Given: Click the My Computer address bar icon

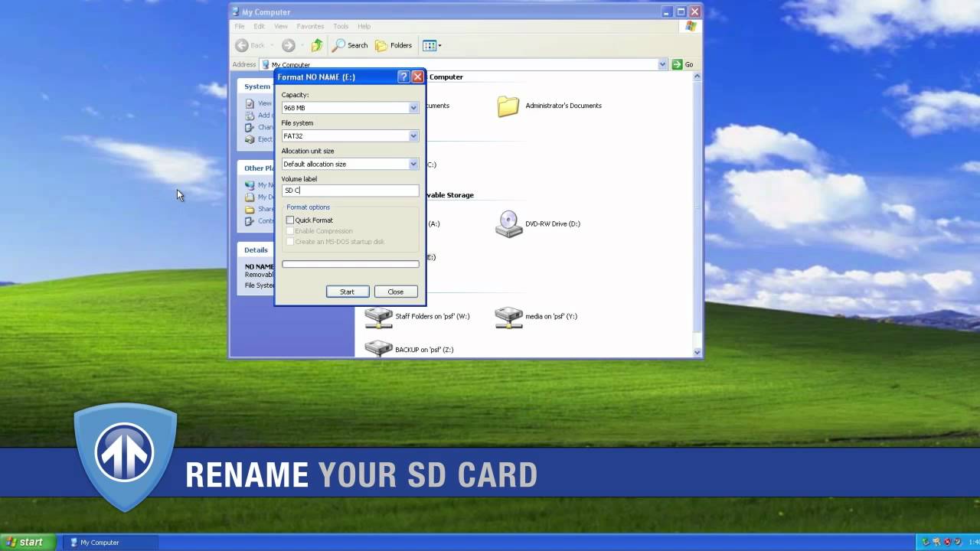Looking at the screenshot, I should click(x=265, y=65).
